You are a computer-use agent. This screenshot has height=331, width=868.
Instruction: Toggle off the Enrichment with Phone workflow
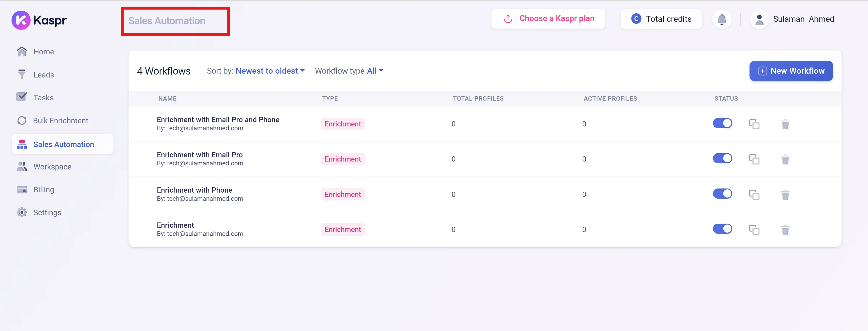723,194
